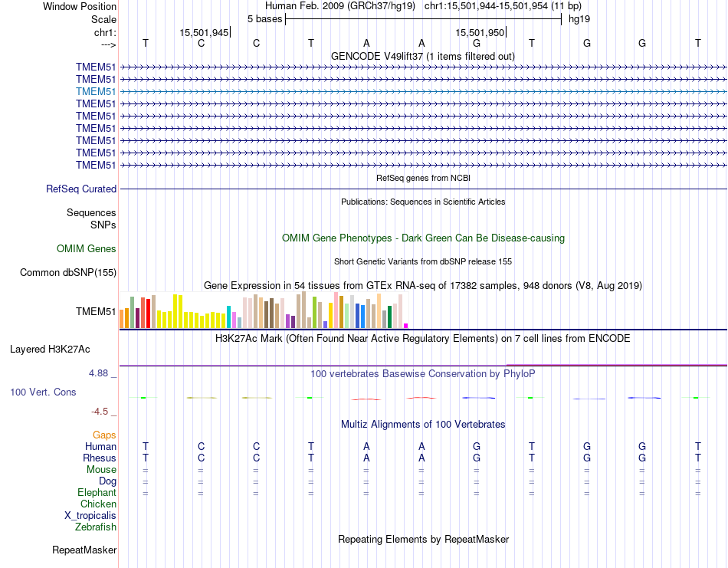Click the Dog species label
This screenshot has width=728, height=568.
pos(107,481)
